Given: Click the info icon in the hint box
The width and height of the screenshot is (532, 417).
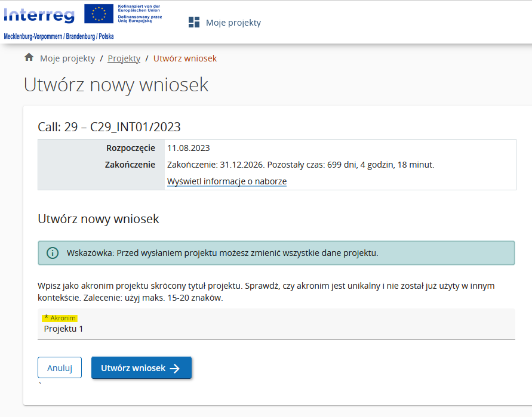Looking at the screenshot, I should point(53,253).
